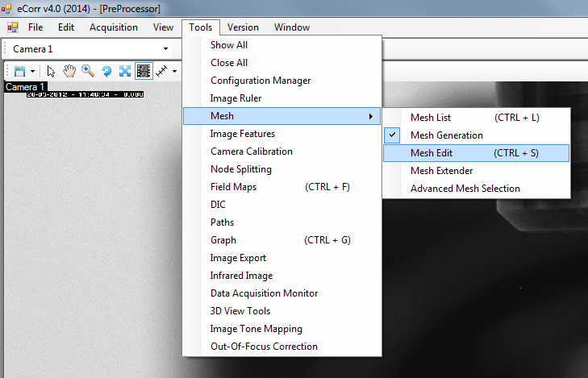
Task: Click the image timestamp overlay text
Action: [x=85, y=94]
